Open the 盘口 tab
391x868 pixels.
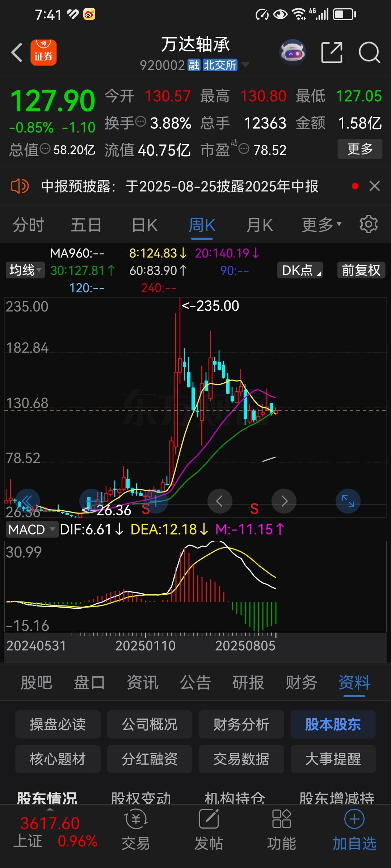(89, 683)
